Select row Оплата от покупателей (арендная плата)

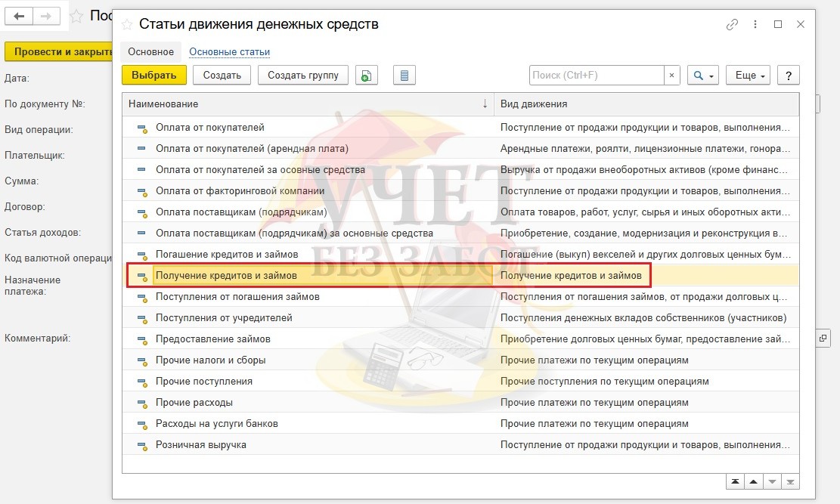coord(460,148)
